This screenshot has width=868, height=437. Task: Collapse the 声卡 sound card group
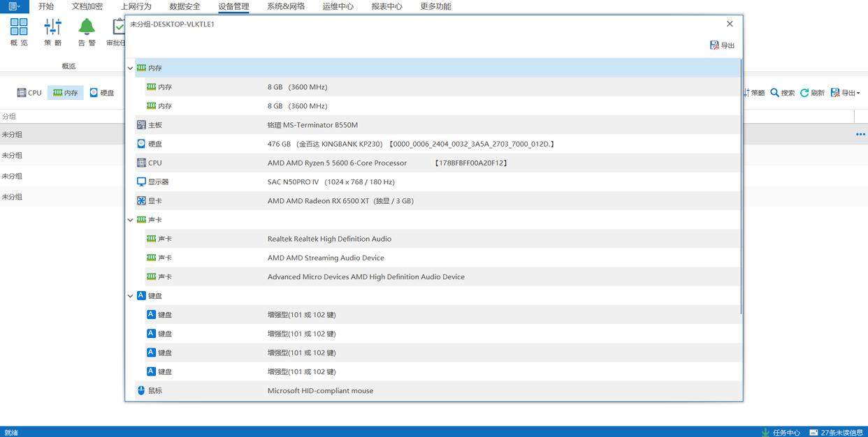coord(130,220)
